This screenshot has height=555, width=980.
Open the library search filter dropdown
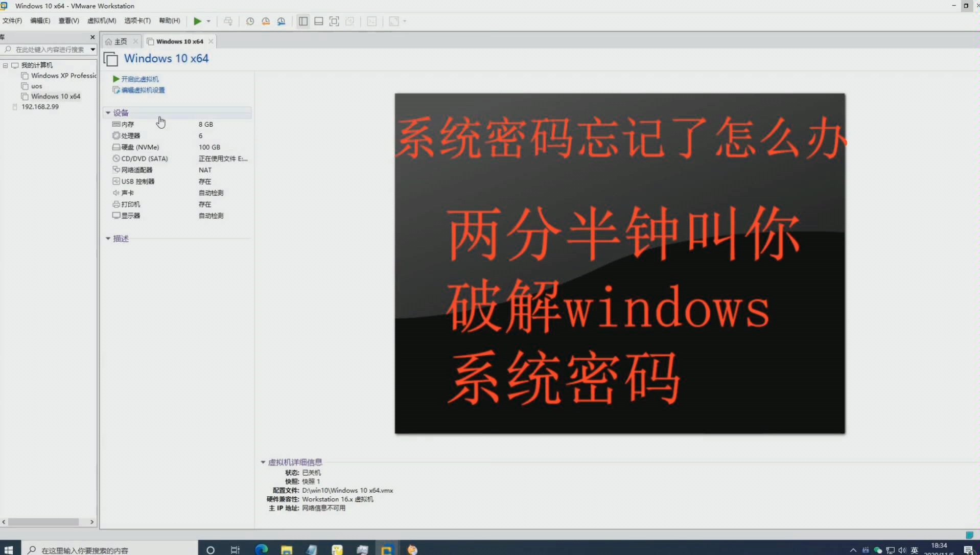[93, 50]
